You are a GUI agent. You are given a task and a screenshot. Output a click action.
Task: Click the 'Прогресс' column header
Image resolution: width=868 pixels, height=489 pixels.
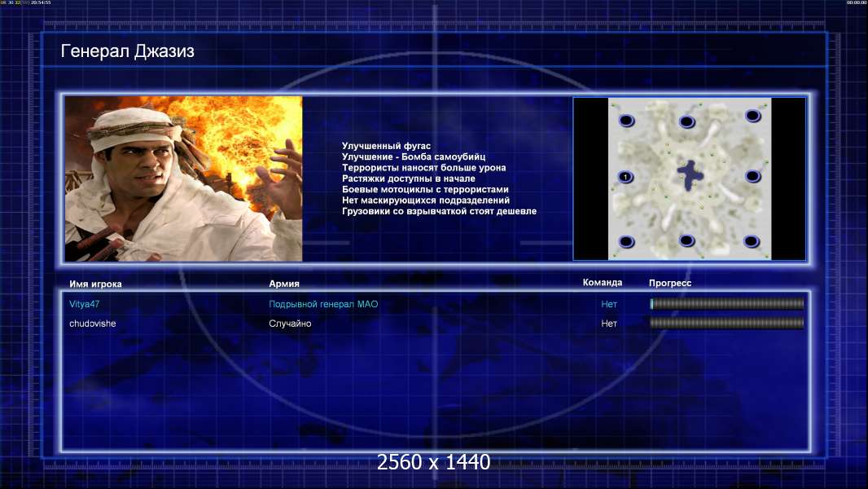tap(670, 283)
